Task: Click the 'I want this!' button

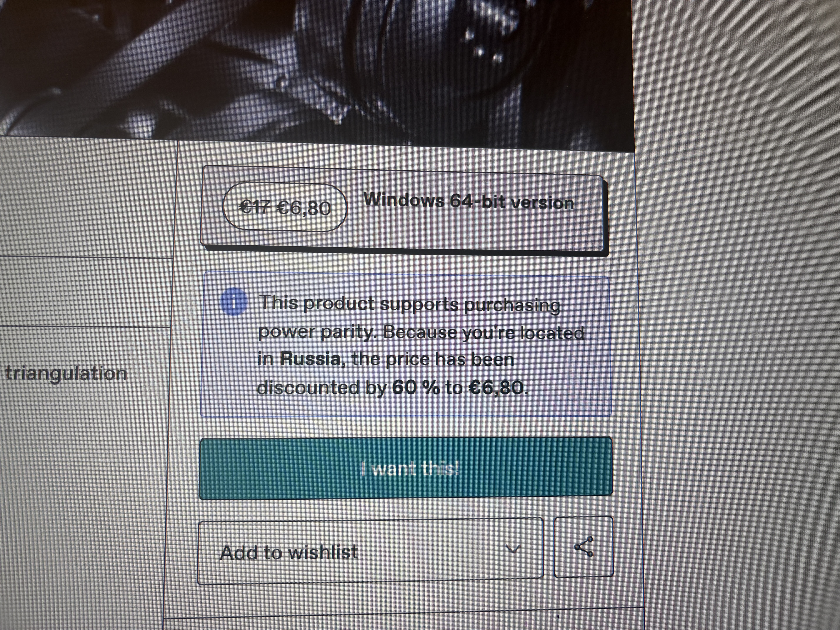Action: pos(406,468)
